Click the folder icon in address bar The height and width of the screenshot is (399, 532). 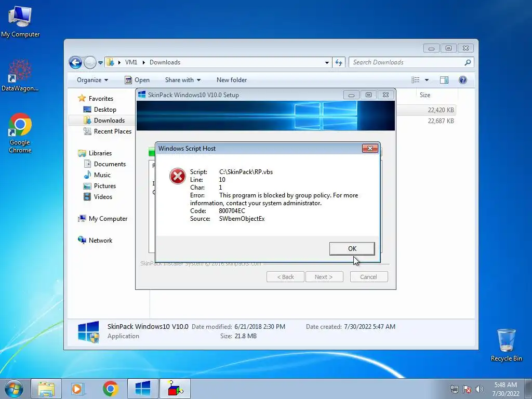tap(110, 62)
